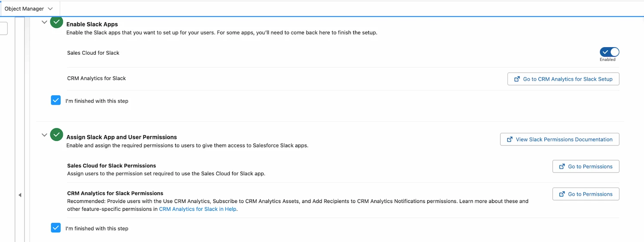This screenshot has width=644, height=242.
Task: Collapse the sidebar with the left arrow
Action: [x=20, y=195]
